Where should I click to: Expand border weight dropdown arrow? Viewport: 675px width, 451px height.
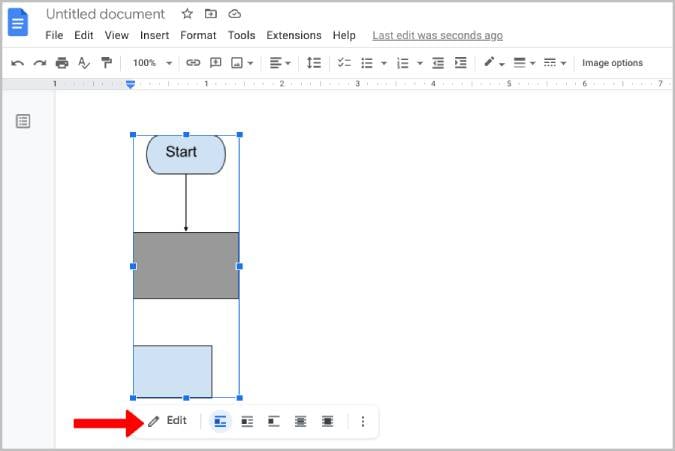pyautogui.click(x=533, y=63)
